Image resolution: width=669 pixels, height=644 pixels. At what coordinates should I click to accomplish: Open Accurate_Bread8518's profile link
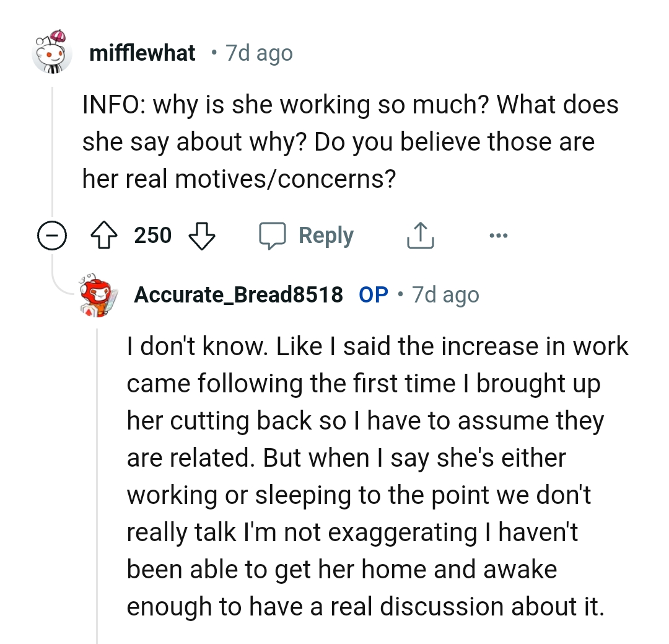tap(238, 294)
